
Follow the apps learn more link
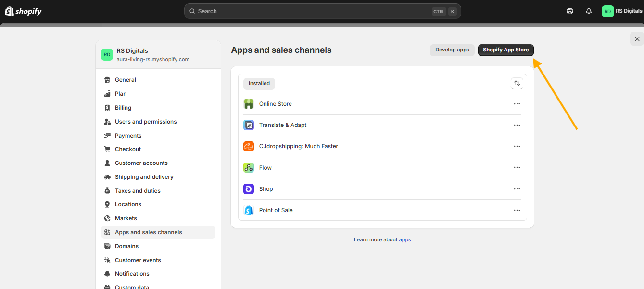(x=405, y=239)
